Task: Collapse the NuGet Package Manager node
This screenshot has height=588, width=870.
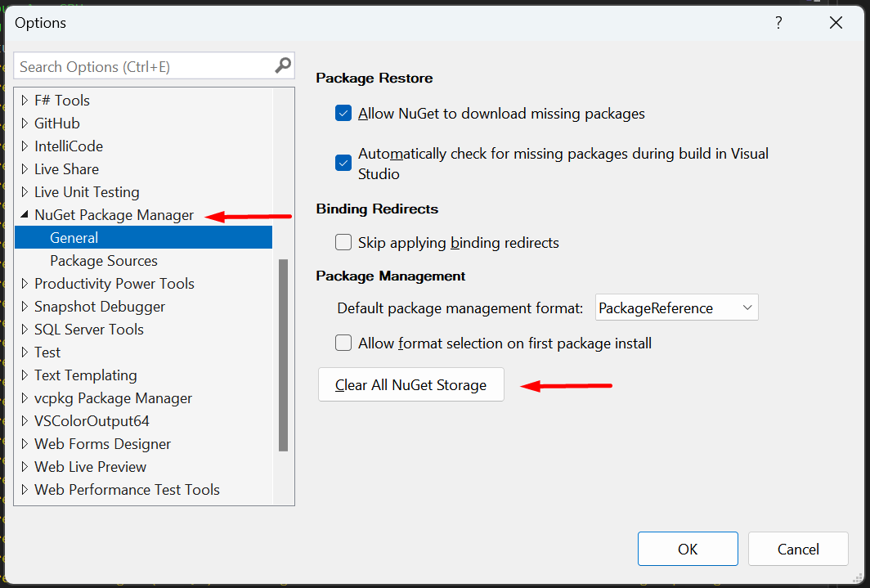Action: point(23,214)
